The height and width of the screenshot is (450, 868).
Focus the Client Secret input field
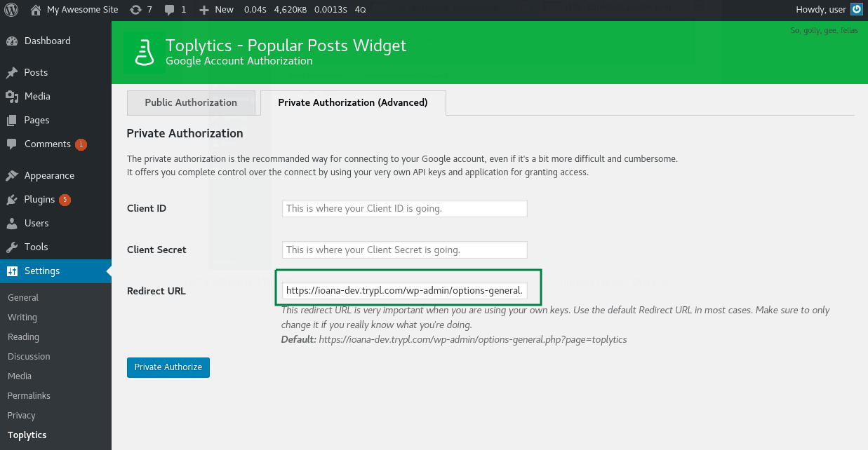tap(405, 250)
